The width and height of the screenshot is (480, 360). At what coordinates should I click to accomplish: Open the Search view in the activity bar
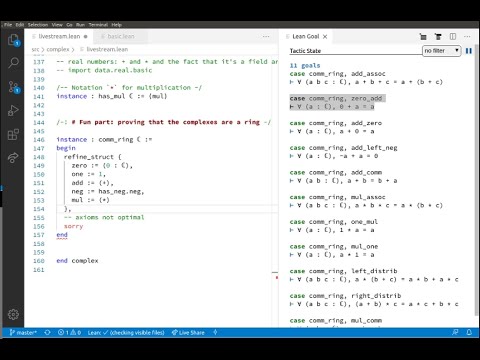pos(13,62)
